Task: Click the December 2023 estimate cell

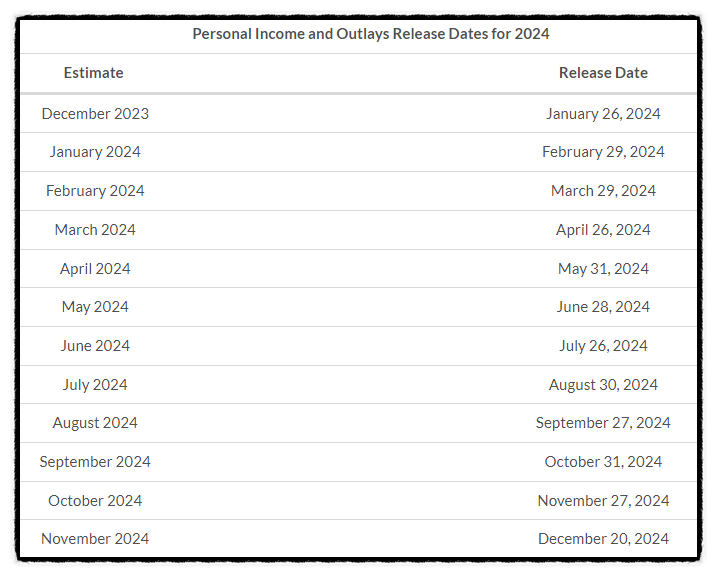Action: click(95, 113)
